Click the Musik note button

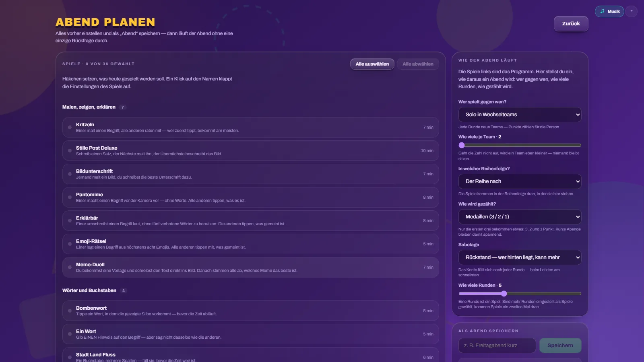[x=609, y=11]
